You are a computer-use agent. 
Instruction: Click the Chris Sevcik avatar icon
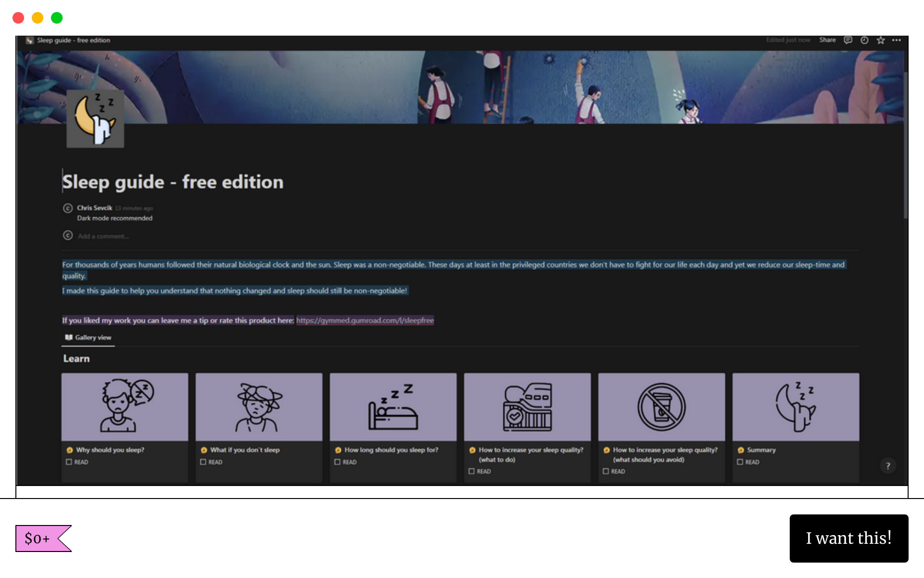click(68, 208)
